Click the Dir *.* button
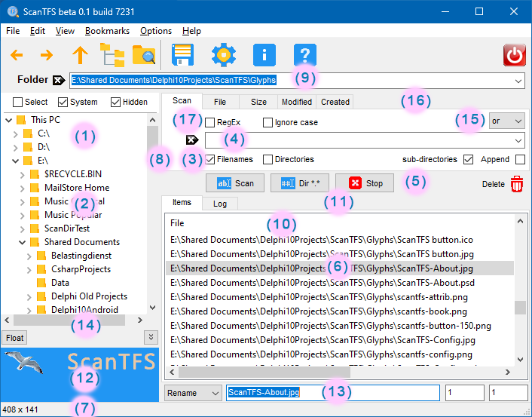This screenshot has width=532, height=417. tap(300, 183)
